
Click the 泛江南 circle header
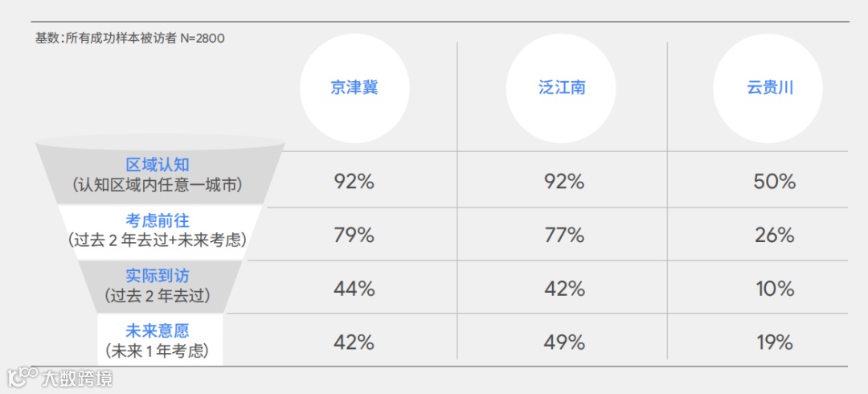561,88
